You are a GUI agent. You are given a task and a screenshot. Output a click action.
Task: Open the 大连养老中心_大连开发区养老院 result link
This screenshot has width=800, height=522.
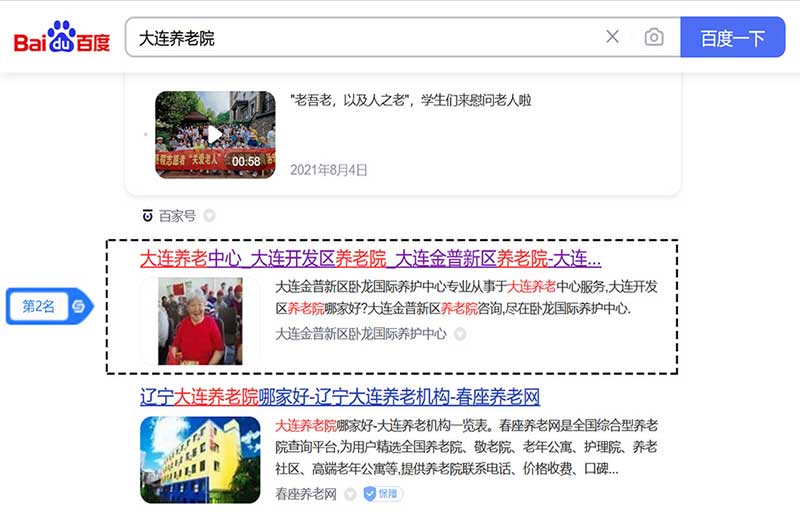click(370, 259)
